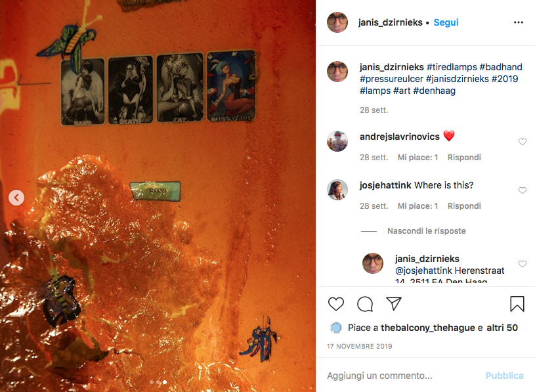Open the #denhaag hashtag link
535x392 pixels.
pyautogui.click(x=434, y=91)
